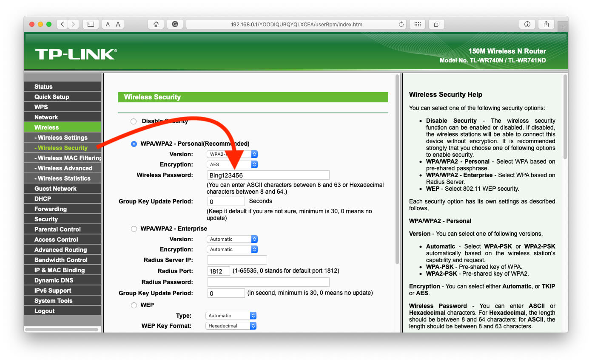Click the Share icon in Safari

point(546,24)
